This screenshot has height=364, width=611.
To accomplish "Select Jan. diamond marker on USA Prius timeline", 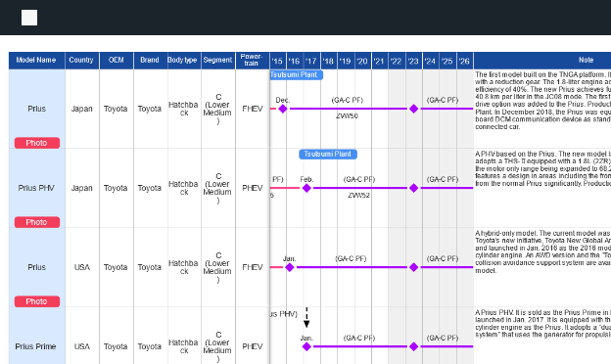I will click(290, 267).
